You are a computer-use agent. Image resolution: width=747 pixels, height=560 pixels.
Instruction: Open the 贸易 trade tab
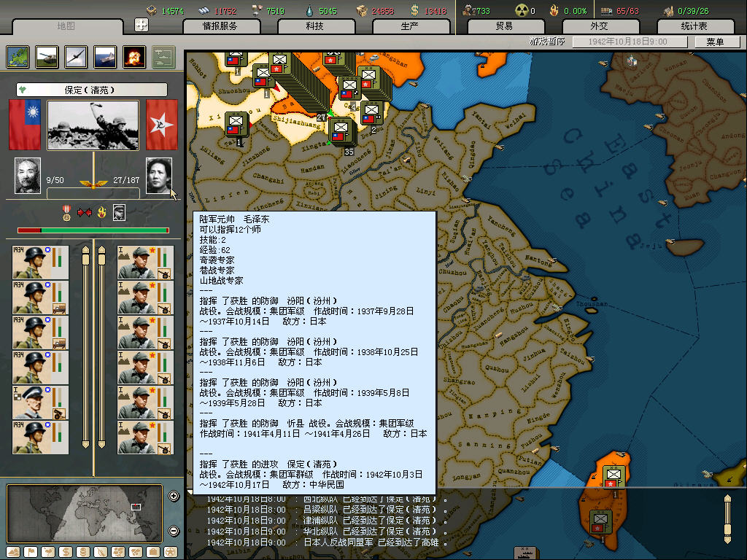505,26
